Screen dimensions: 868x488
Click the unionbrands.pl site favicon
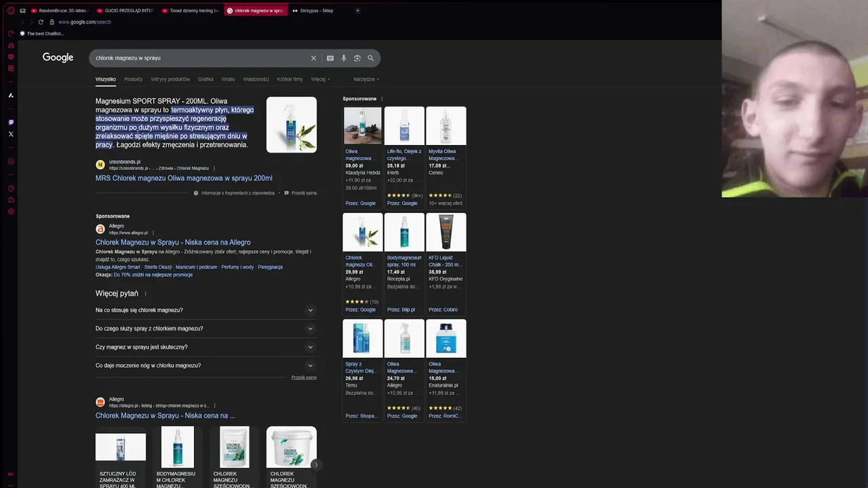click(100, 165)
